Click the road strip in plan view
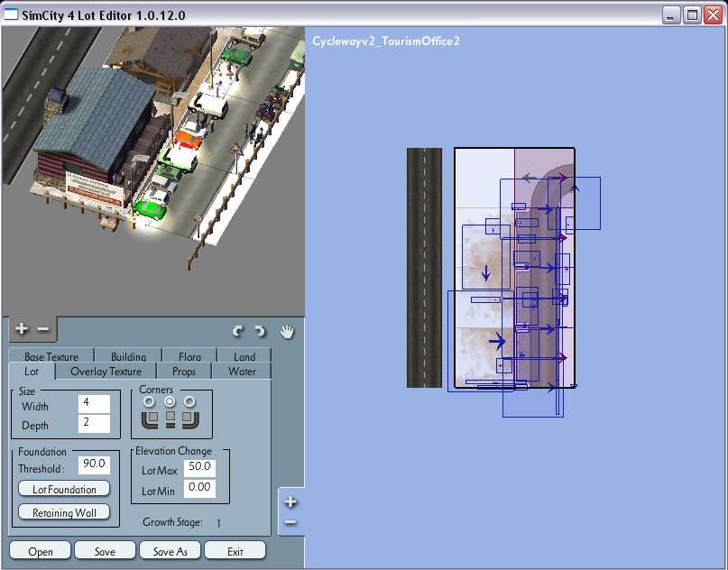728x570 pixels. coord(424,267)
